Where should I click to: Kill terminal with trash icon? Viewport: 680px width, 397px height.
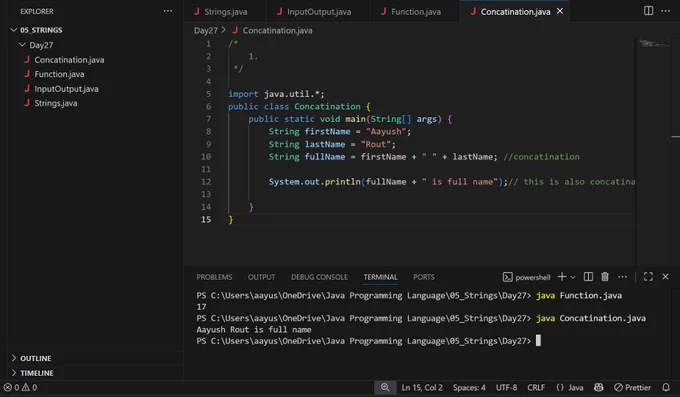point(605,277)
